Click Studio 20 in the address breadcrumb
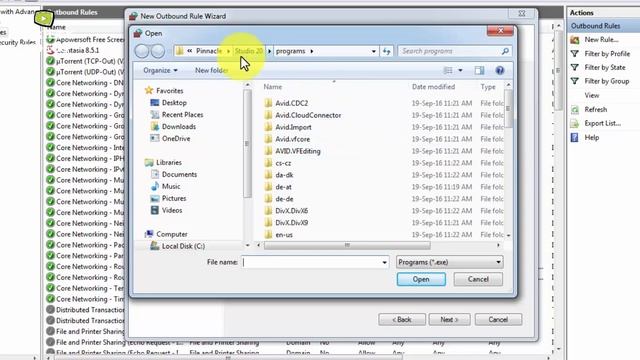 [x=249, y=51]
